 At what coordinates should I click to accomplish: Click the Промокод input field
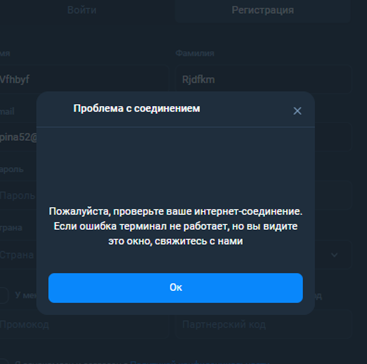[x=84, y=324]
